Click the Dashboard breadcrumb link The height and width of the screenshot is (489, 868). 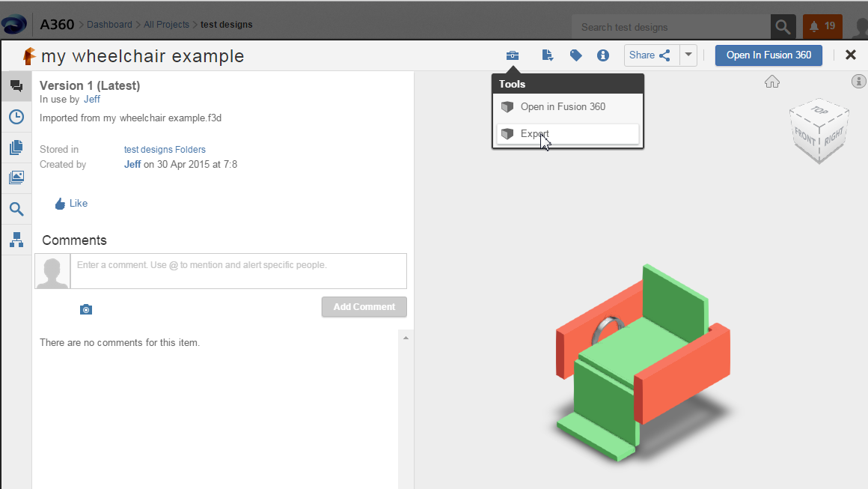109,25
